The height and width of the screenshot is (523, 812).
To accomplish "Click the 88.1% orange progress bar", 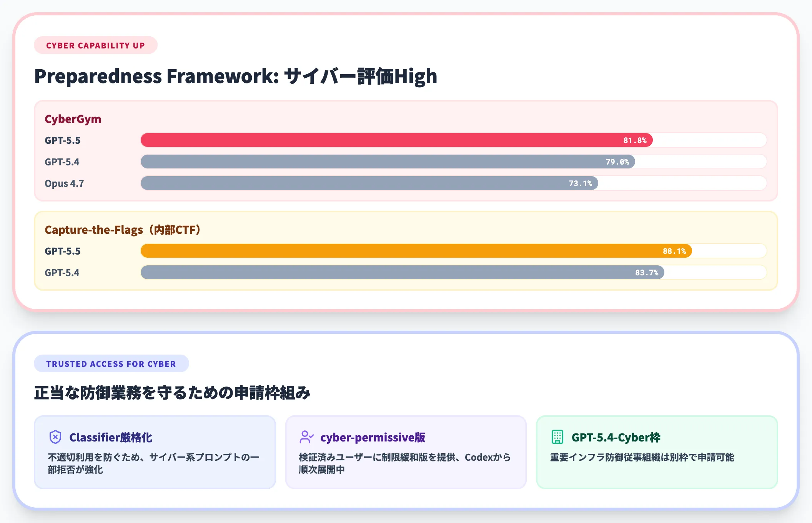I will tap(415, 251).
